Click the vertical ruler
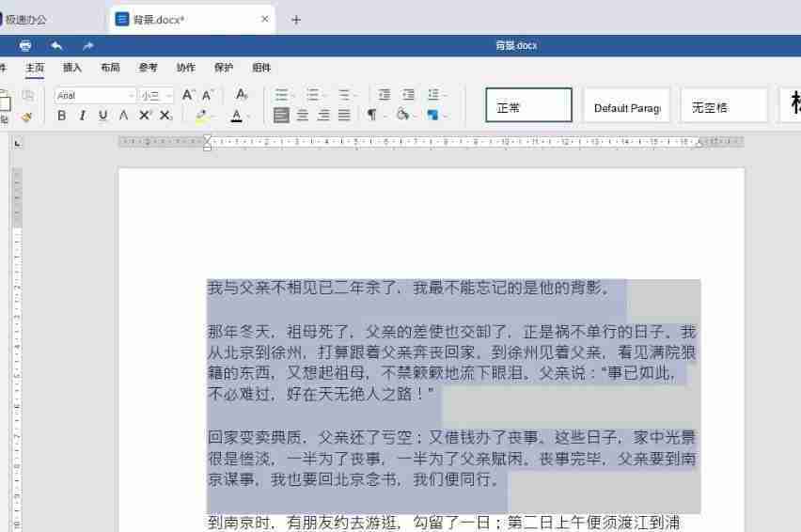This screenshot has height=532, width=801. [17, 350]
